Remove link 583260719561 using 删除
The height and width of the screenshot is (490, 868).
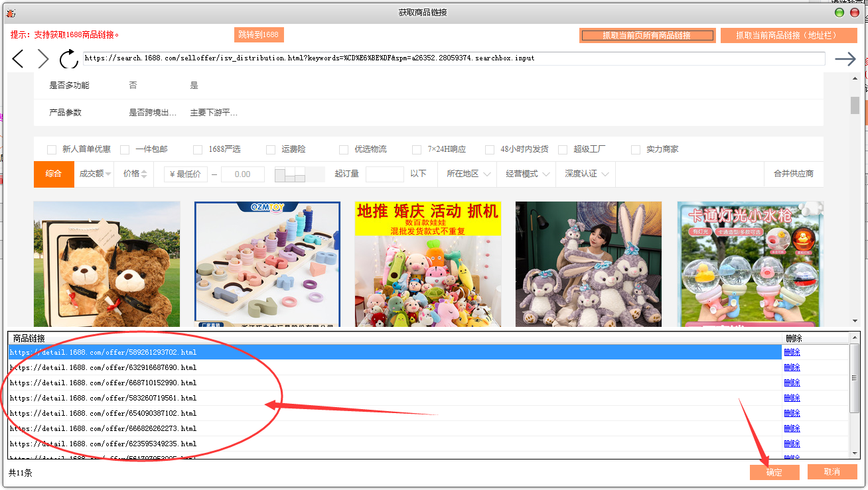792,398
